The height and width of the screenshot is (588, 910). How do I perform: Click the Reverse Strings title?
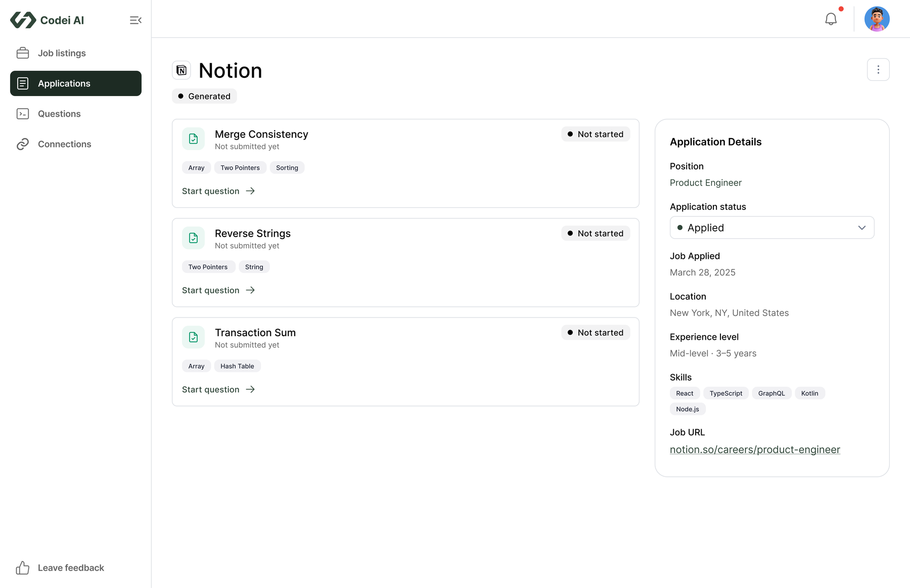pos(253,233)
